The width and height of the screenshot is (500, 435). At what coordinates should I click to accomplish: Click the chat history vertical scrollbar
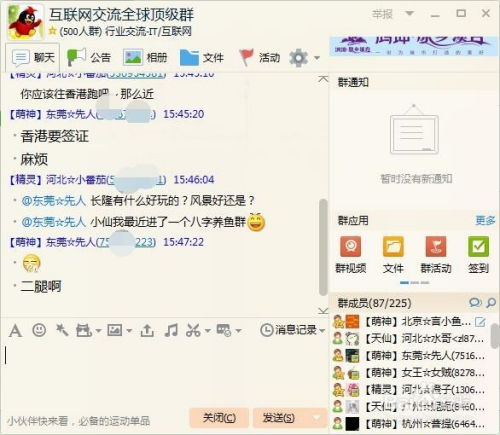point(323,247)
